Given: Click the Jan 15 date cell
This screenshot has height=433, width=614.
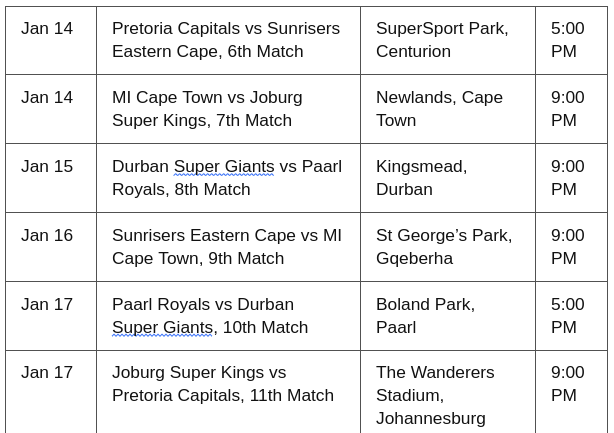Looking at the screenshot, I should pos(51,178).
